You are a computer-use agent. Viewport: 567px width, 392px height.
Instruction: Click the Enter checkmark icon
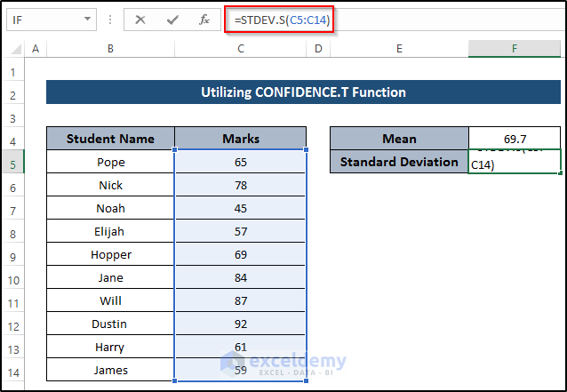[x=172, y=20]
